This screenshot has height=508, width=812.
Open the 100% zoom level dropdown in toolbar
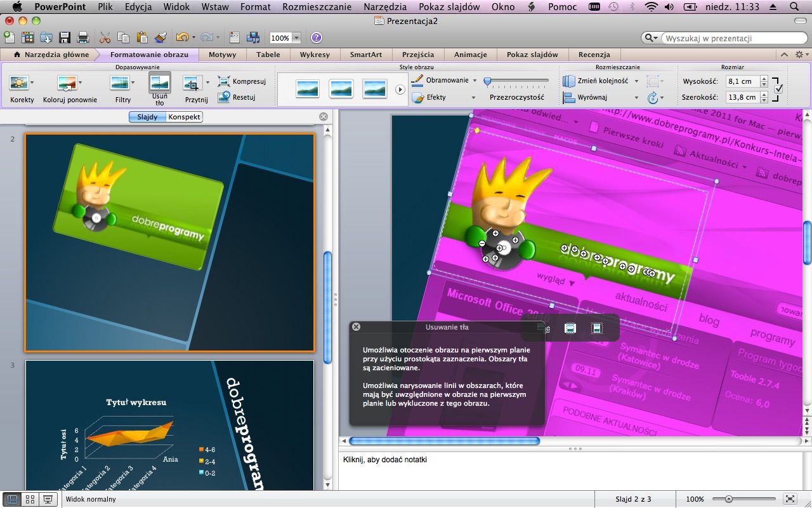click(x=296, y=38)
